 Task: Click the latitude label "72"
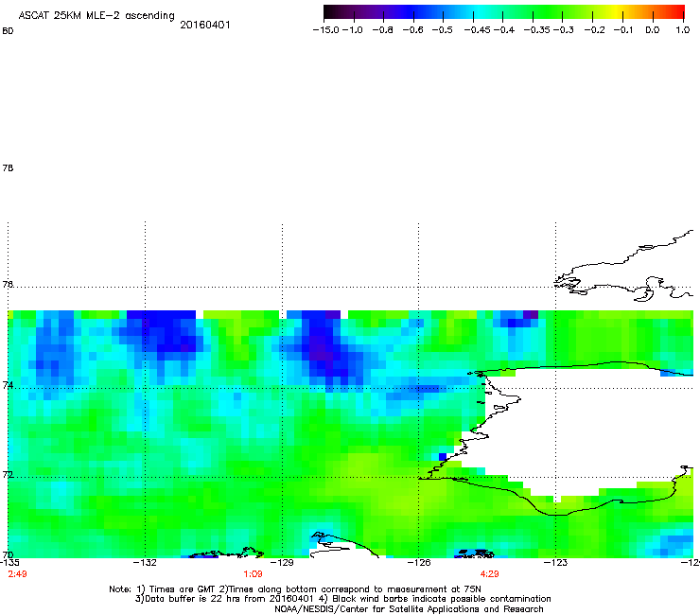pos(8,474)
